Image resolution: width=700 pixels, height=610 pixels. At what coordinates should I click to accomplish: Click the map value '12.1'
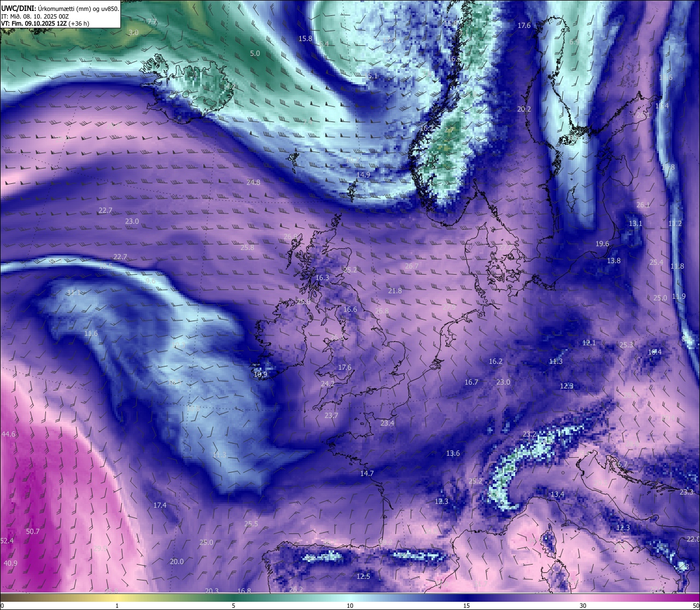(589, 342)
